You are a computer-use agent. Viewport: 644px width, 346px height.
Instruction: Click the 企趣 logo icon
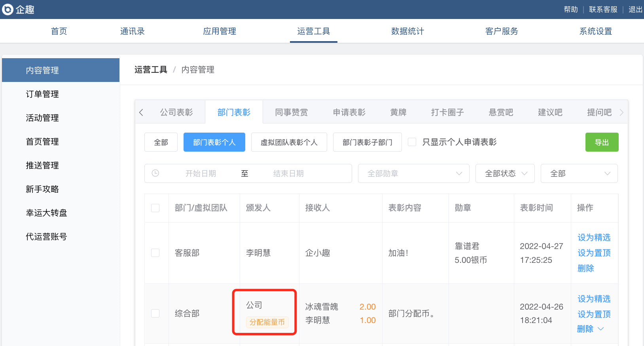(8, 9)
